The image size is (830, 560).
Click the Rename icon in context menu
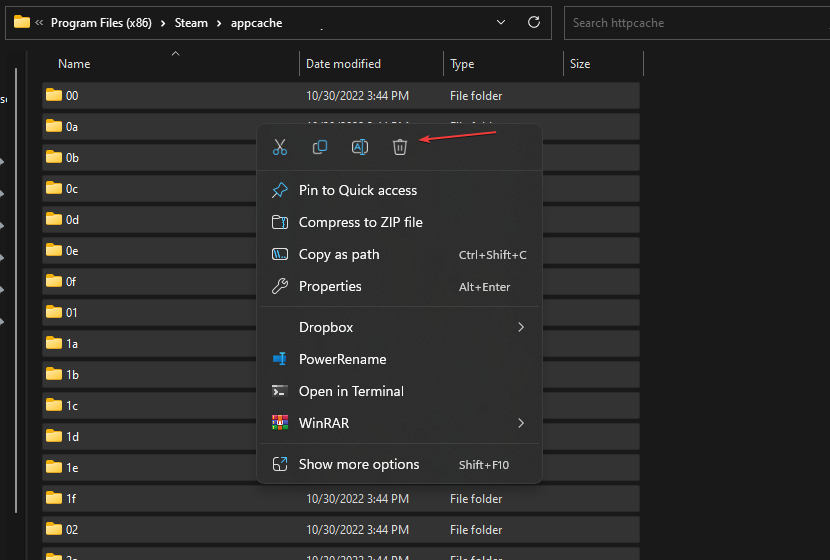360,147
